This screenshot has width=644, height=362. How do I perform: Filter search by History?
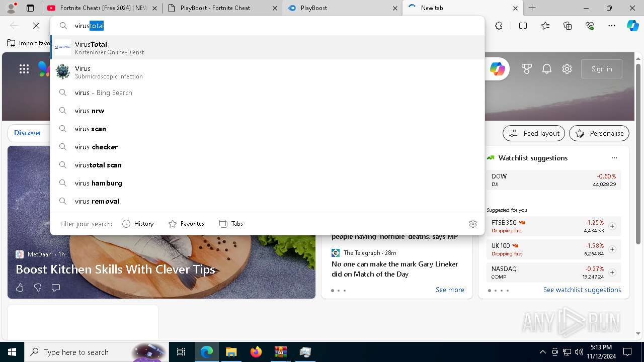coord(138,224)
